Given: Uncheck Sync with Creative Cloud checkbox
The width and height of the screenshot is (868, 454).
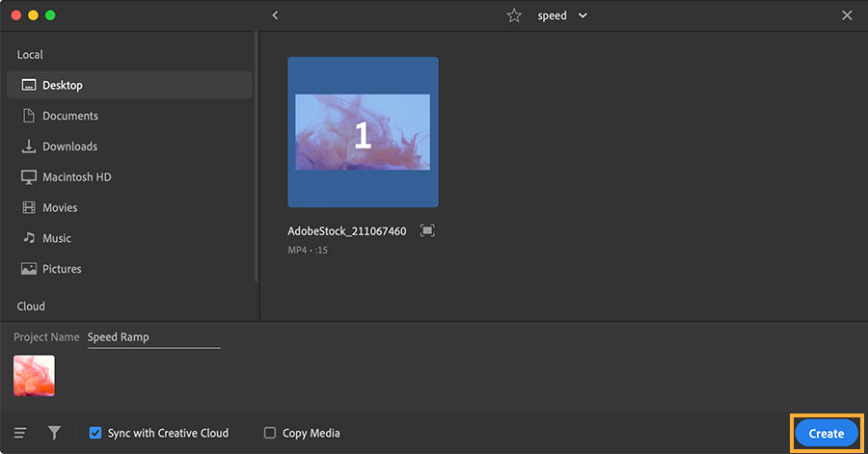Looking at the screenshot, I should [x=95, y=433].
